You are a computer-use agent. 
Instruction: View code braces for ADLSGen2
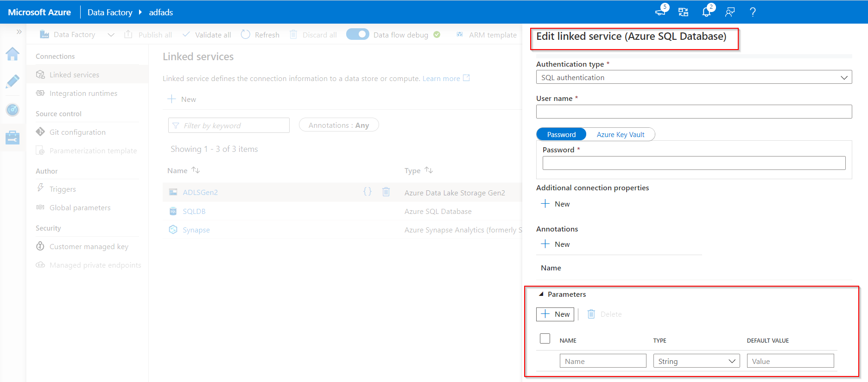[367, 192]
